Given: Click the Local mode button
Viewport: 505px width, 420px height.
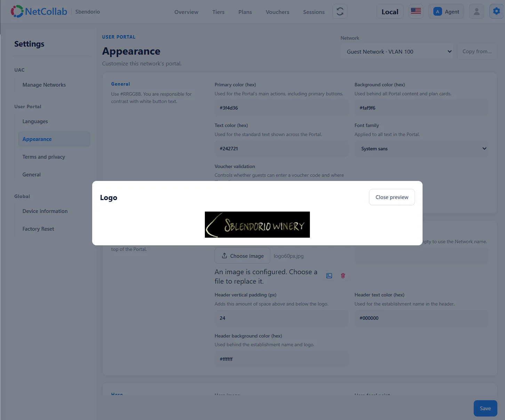Looking at the screenshot, I should (390, 11).
